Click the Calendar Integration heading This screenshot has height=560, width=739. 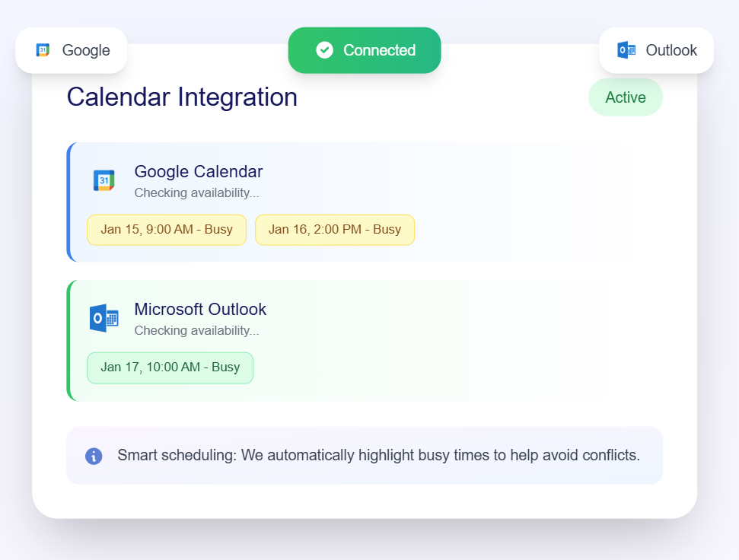pyautogui.click(x=182, y=97)
